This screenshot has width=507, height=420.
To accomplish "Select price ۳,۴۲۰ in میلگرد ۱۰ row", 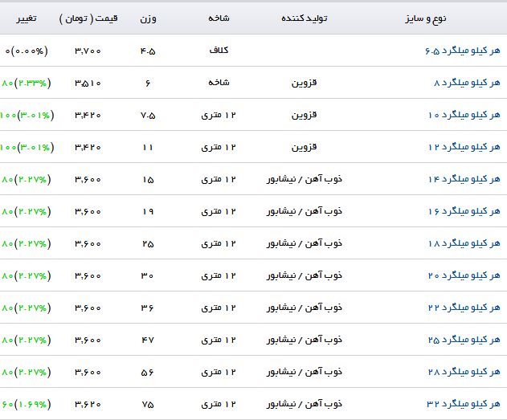I will coord(88,116).
